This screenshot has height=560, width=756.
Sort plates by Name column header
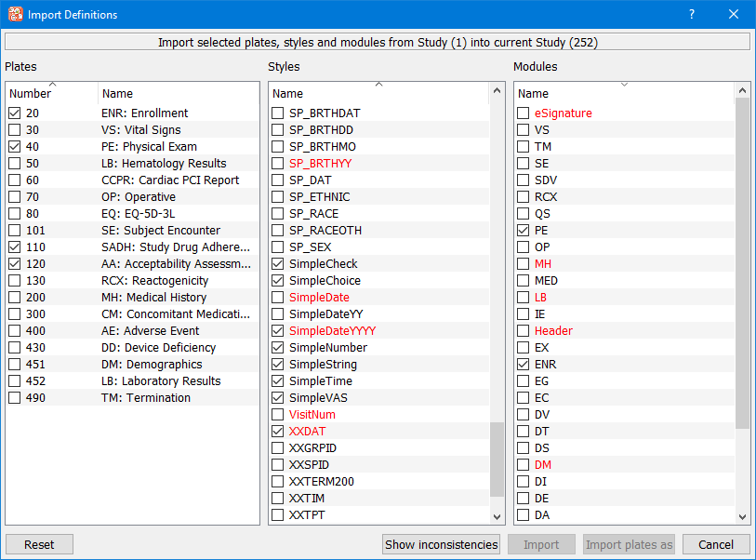tap(177, 93)
